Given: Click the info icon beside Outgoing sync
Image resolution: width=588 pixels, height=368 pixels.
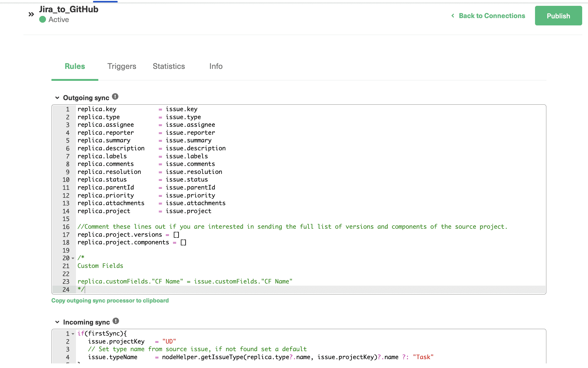Looking at the screenshot, I should pyautogui.click(x=115, y=96).
